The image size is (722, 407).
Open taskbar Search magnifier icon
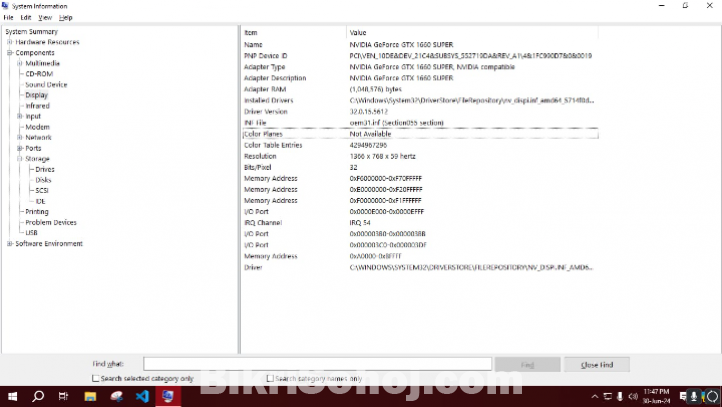tap(38, 396)
